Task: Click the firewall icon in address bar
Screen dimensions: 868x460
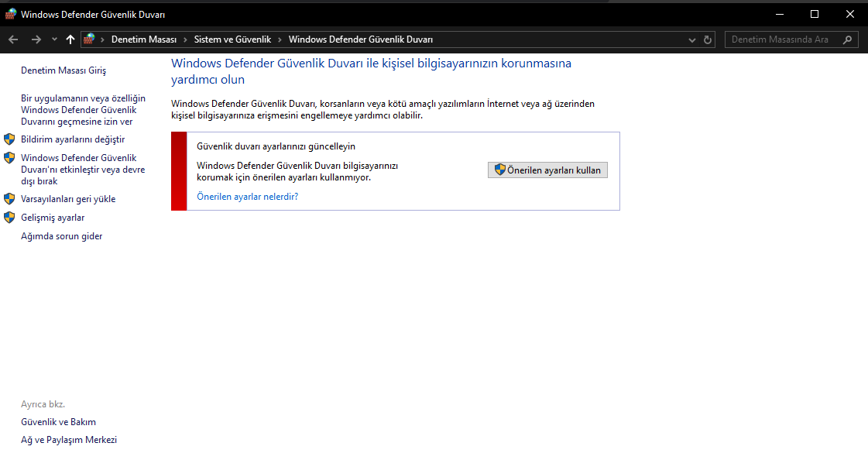Action: point(89,39)
